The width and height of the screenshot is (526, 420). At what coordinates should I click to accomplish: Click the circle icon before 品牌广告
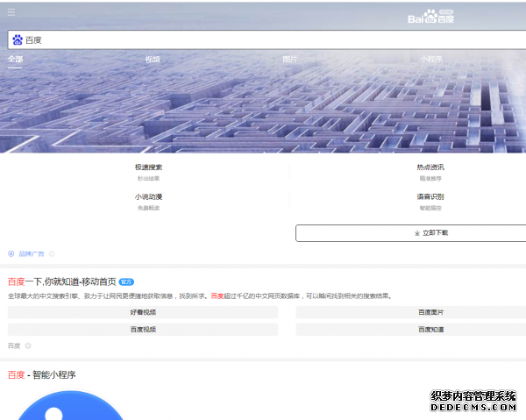[x=11, y=254]
